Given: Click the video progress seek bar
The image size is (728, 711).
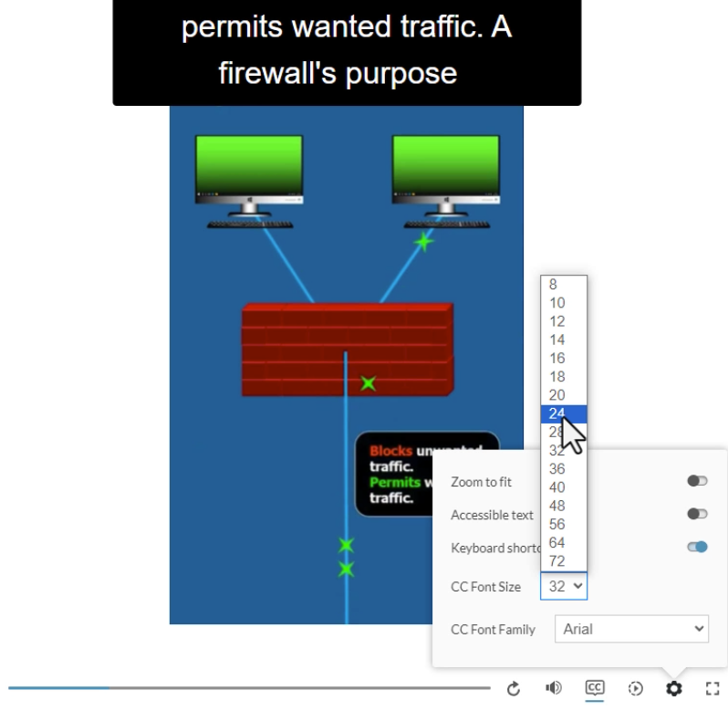Looking at the screenshot, I should [x=248, y=687].
